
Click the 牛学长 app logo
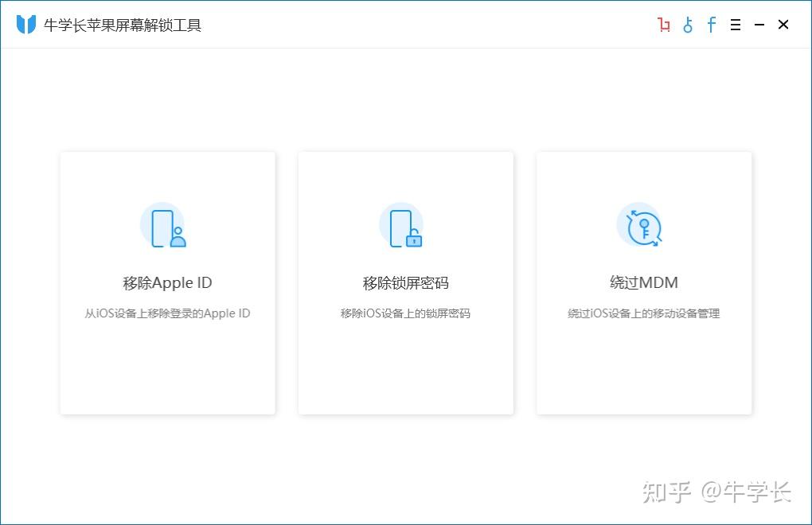tap(26, 25)
